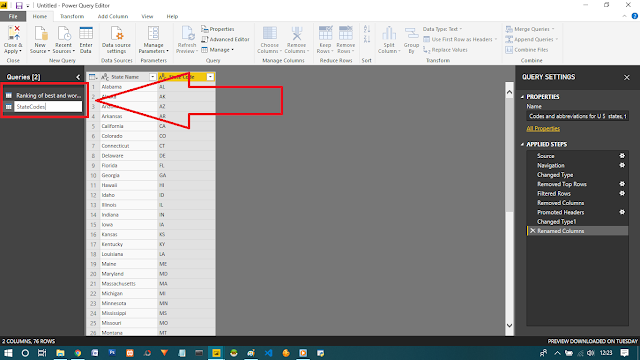This screenshot has width=640, height=360.
Task: Click the query Name field in properties
Action: tap(577, 116)
